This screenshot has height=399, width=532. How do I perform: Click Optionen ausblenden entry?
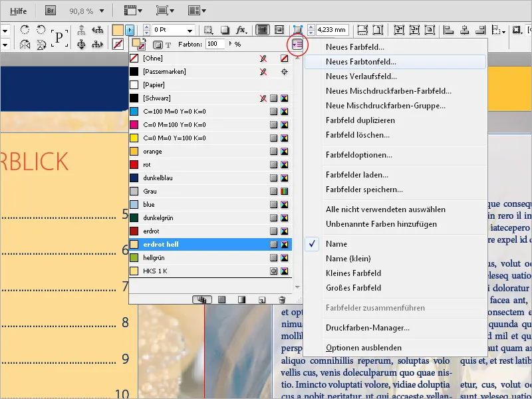coord(395,348)
